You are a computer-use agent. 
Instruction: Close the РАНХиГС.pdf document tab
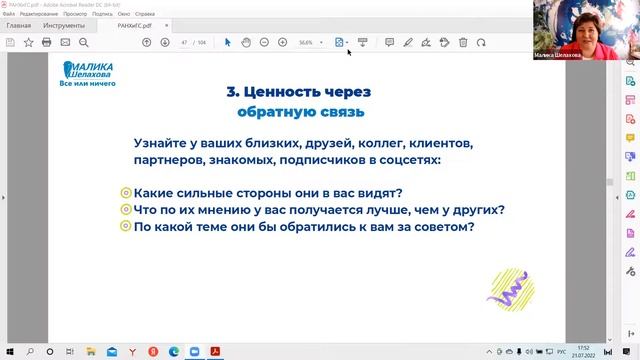(167, 25)
